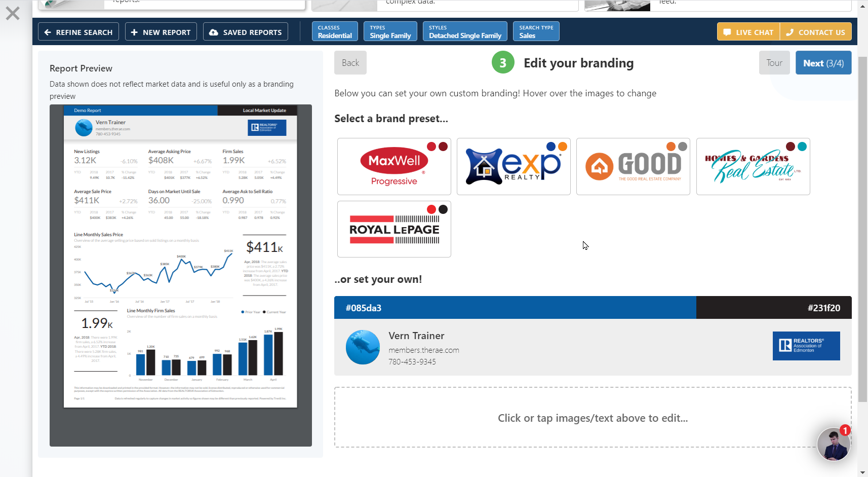Close the overlay with the X icon
This screenshot has height=477, width=868.
pyautogui.click(x=13, y=13)
